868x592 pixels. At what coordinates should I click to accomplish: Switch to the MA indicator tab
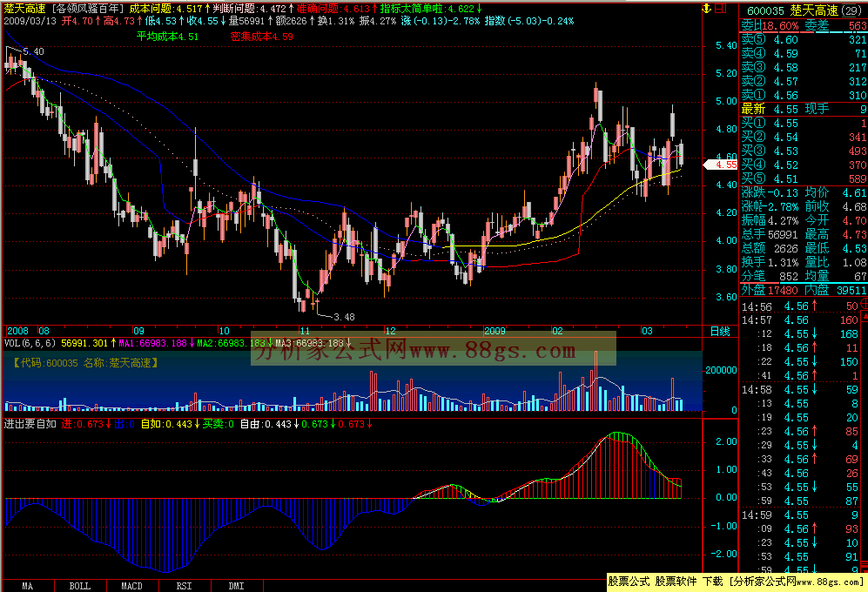click(x=27, y=586)
